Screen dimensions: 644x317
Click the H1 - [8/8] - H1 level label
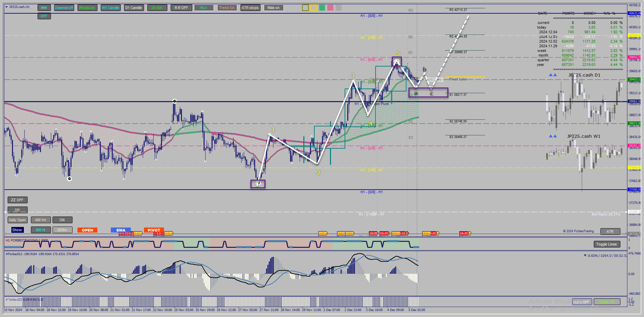372,16
